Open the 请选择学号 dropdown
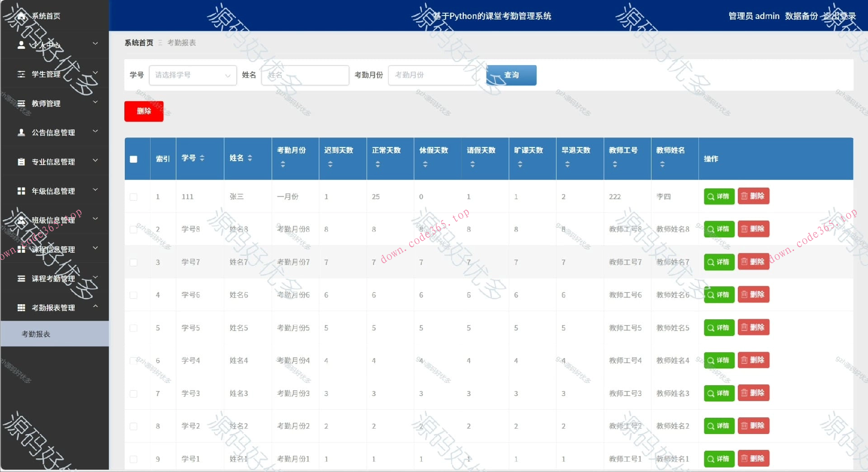Screen dimensions: 868x472 click(192, 75)
